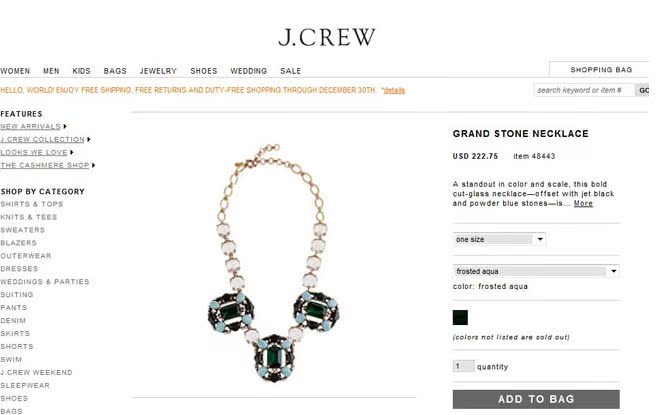Screen dimensions: 660x415
Task: Click arrow icon beside Looks We Love
Action: 72,152
